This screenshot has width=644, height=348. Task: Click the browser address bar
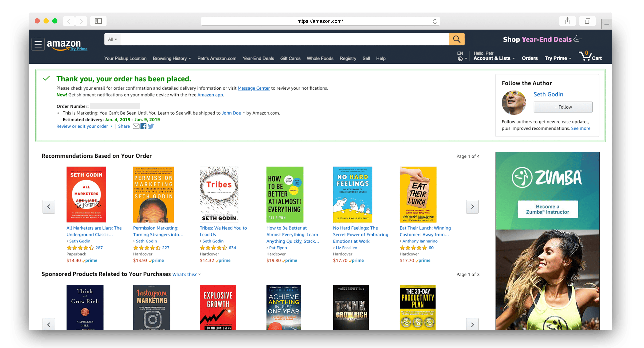(x=320, y=21)
